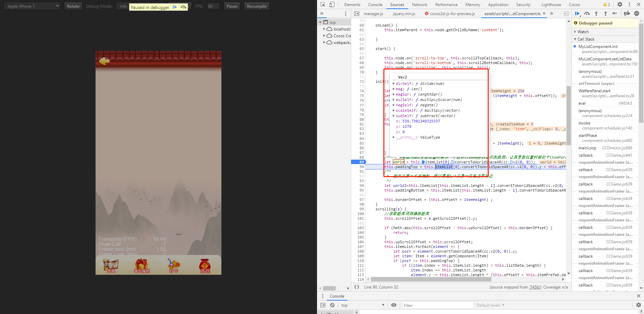The height and width of the screenshot is (314, 644).
Task: Expand the webpack tree node
Action: (324, 43)
